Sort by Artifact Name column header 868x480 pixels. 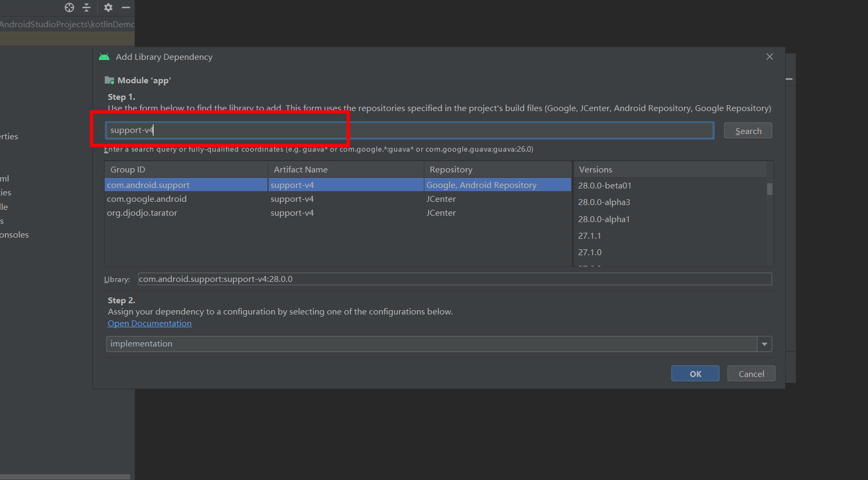[345, 169]
